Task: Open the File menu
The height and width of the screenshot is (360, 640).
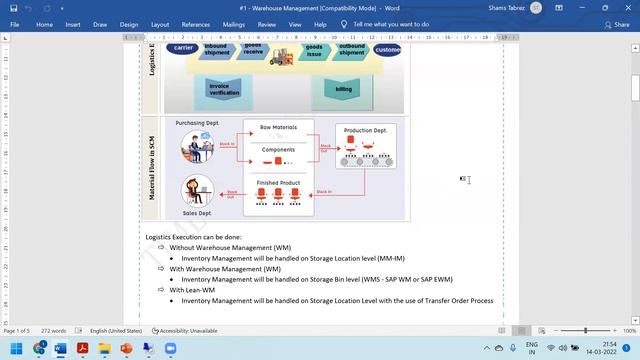Action: [15, 24]
